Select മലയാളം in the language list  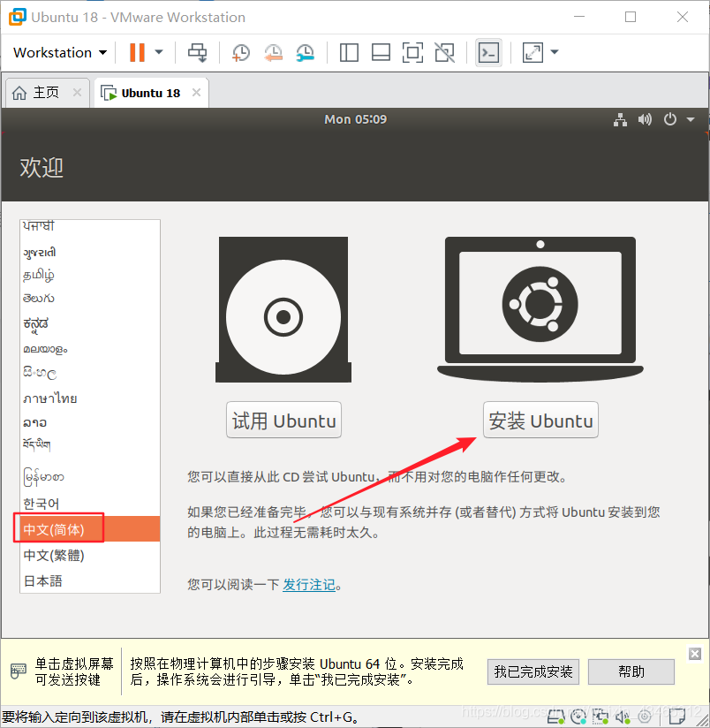[90, 349]
